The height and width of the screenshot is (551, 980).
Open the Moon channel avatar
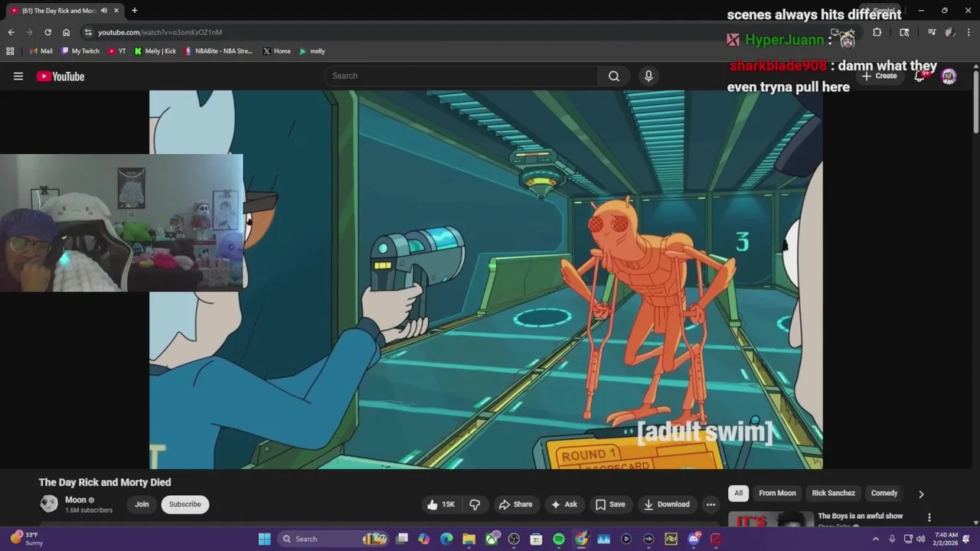[x=49, y=504]
